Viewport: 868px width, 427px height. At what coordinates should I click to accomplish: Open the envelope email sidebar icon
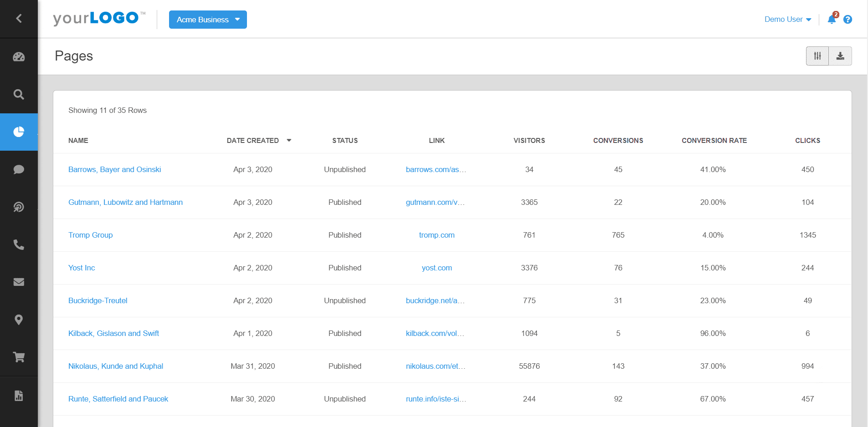19,282
